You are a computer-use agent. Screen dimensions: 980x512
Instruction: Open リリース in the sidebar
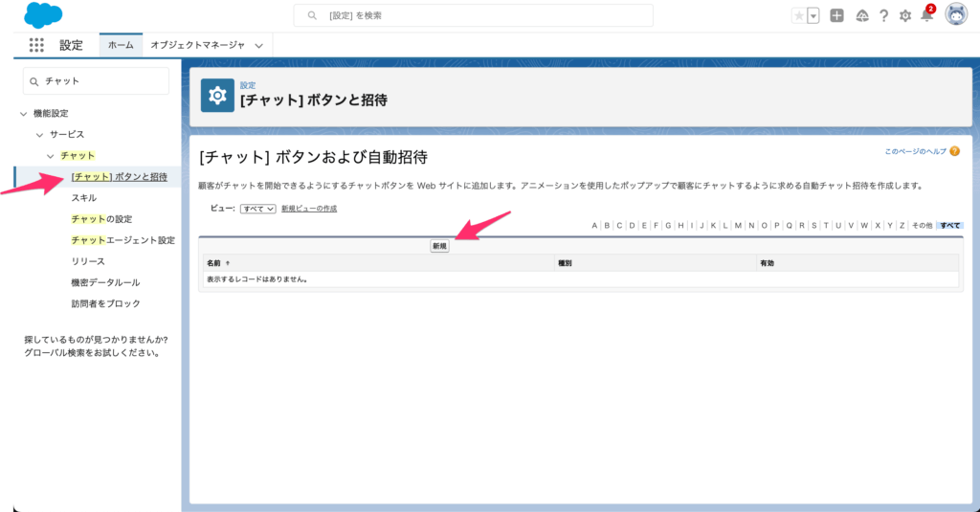point(87,261)
